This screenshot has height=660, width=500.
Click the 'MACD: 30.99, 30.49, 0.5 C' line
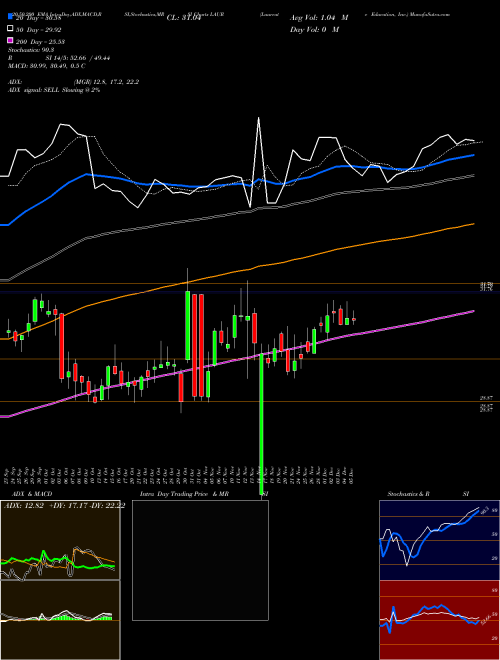pos(47,66)
